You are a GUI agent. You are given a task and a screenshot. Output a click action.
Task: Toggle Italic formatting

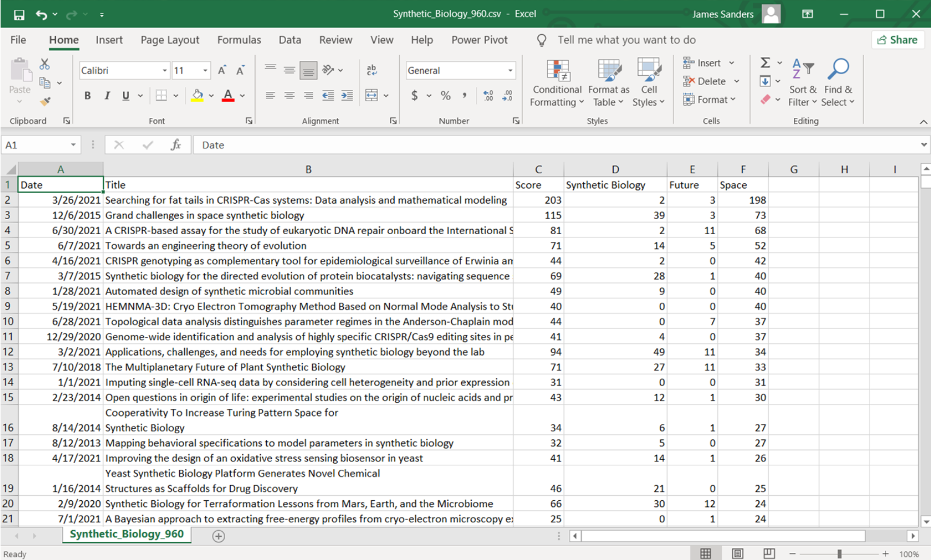click(x=107, y=95)
